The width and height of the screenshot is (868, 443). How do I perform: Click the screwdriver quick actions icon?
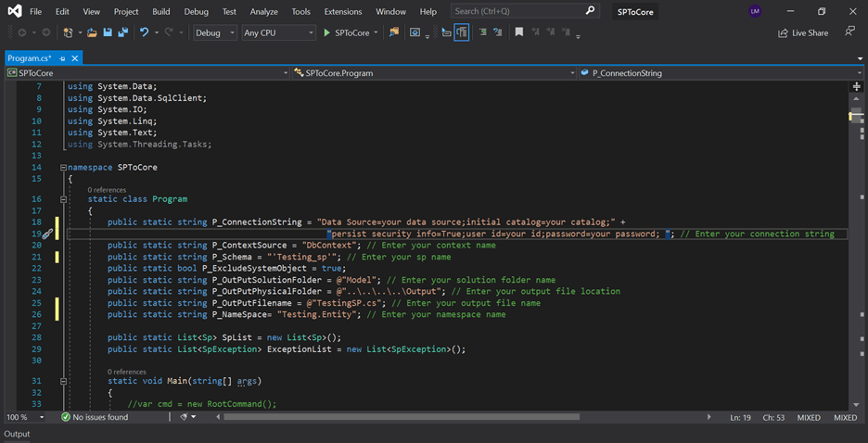click(47, 234)
